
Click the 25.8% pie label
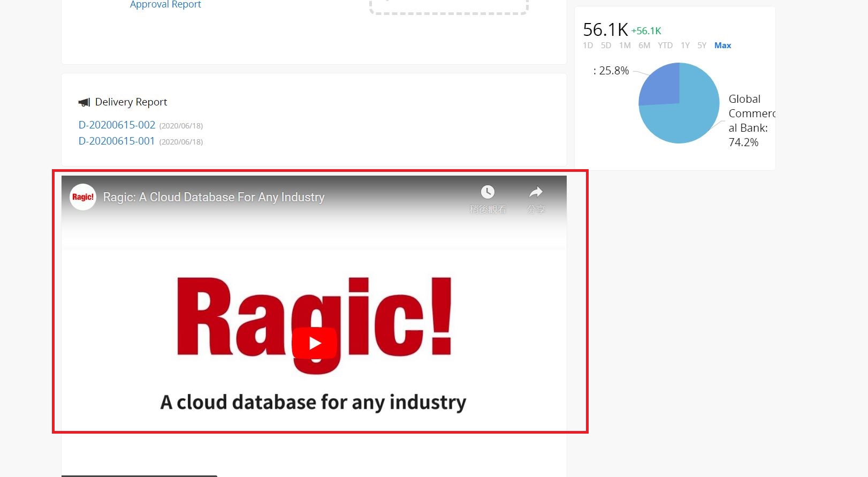click(x=611, y=71)
